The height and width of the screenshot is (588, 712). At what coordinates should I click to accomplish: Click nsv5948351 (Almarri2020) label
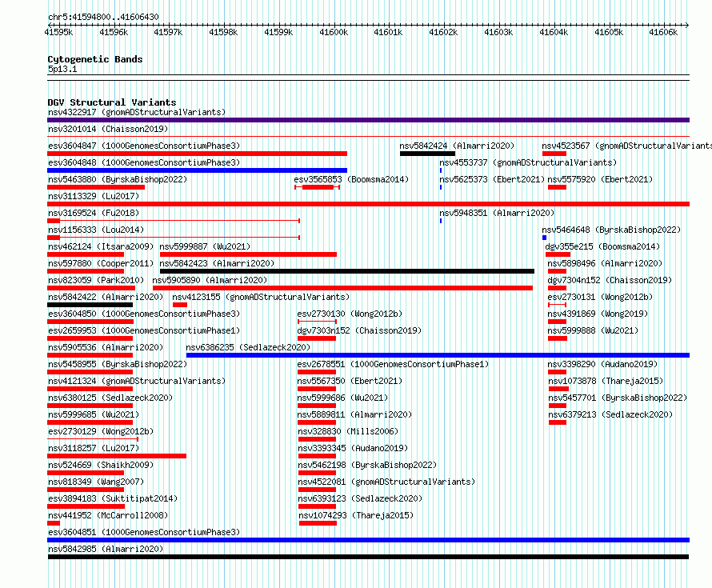coord(497,213)
